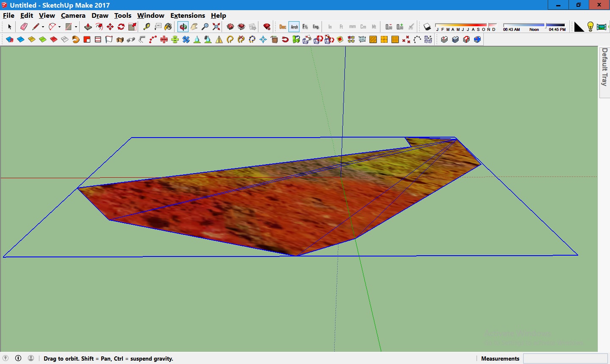
Task: Expand the Arc tool dropdown arrow
Action: click(x=59, y=27)
